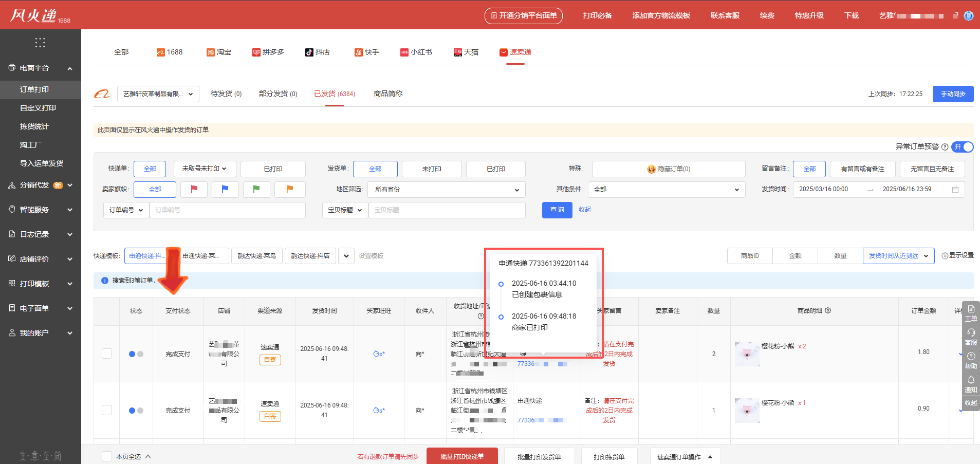Open the calendar icon in ship time field

pyautogui.click(x=955, y=190)
